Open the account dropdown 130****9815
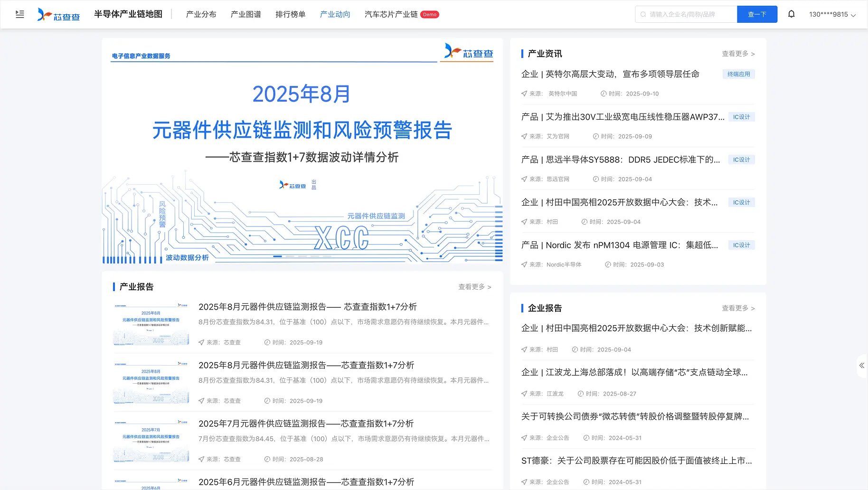The width and height of the screenshot is (868, 490). 832,14
